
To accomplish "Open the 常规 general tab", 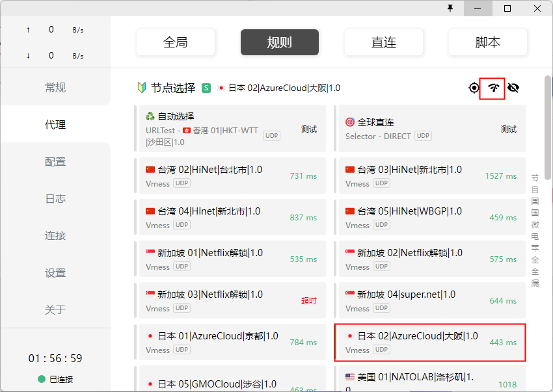I will tap(55, 87).
